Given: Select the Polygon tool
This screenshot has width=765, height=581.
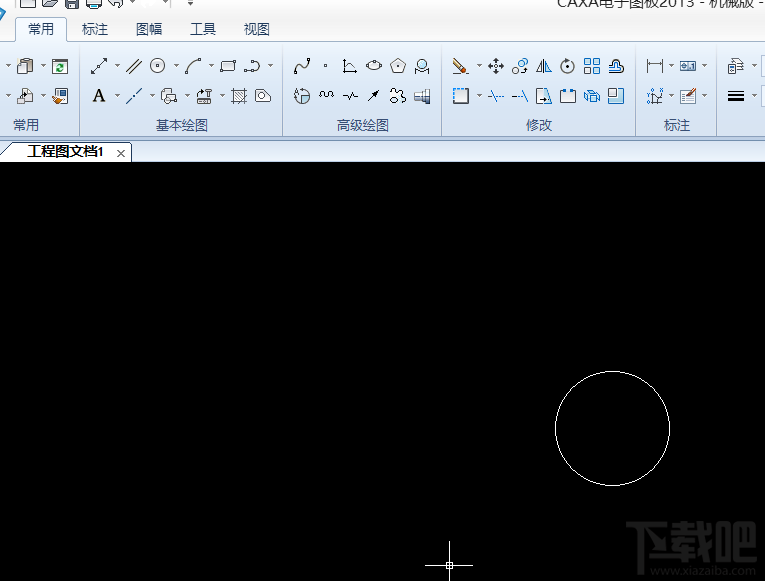Looking at the screenshot, I should click(398, 66).
